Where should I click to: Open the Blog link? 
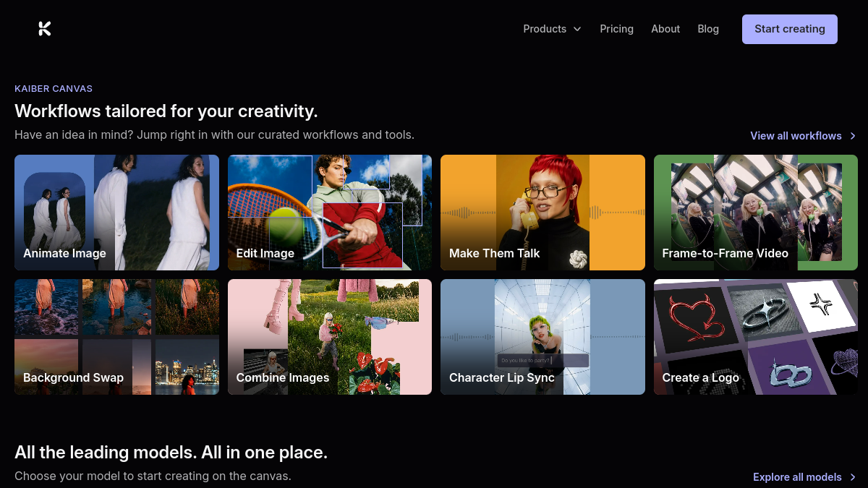click(708, 29)
